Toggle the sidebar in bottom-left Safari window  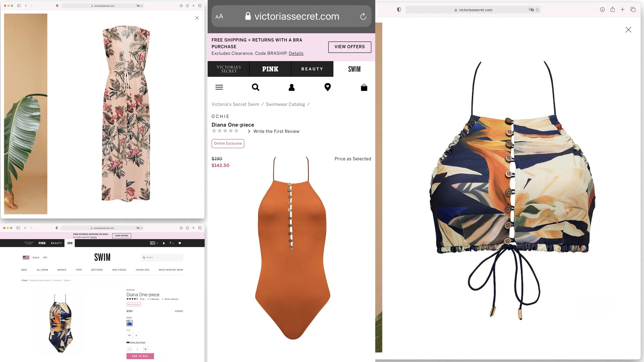[18, 228]
